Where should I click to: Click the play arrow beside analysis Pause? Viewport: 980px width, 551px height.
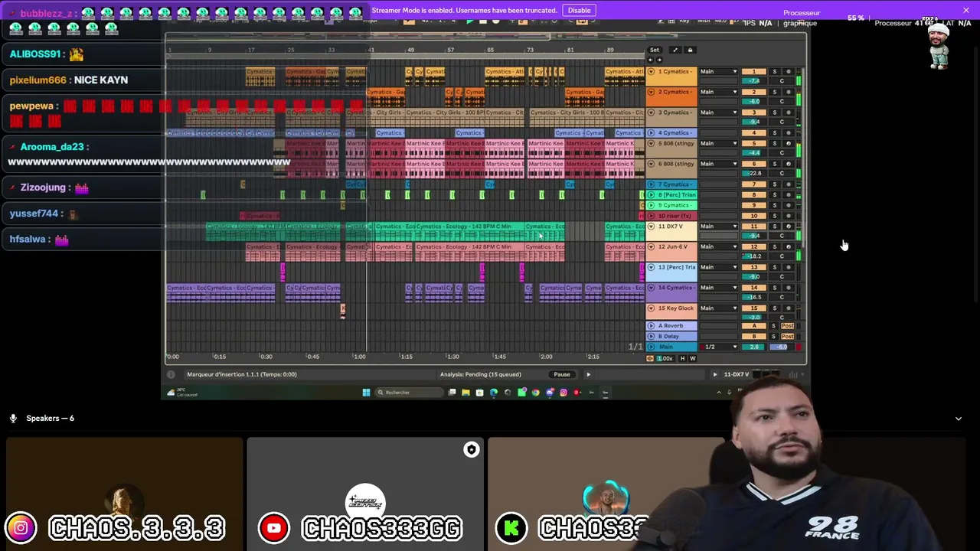pyautogui.click(x=588, y=374)
